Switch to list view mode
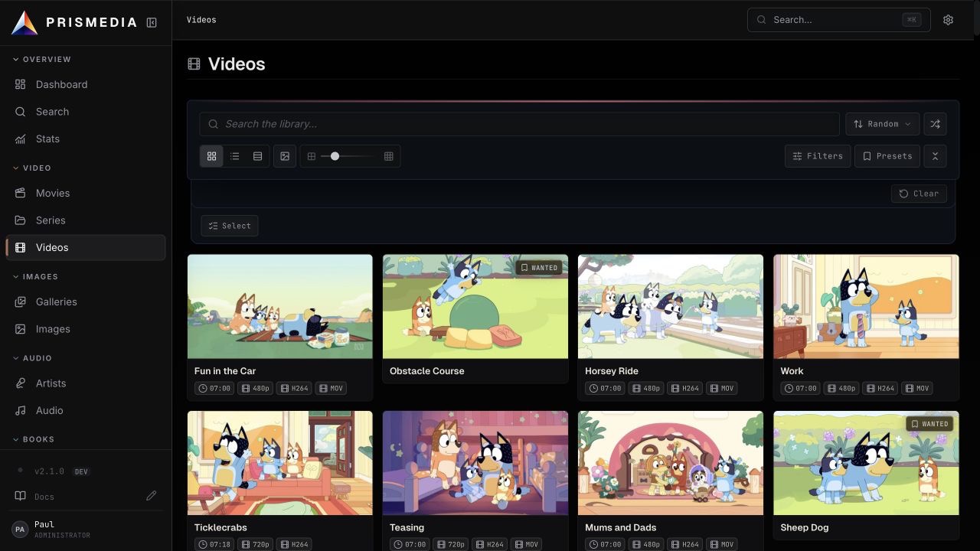Image resolution: width=980 pixels, height=551 pixels. [235, 156]
